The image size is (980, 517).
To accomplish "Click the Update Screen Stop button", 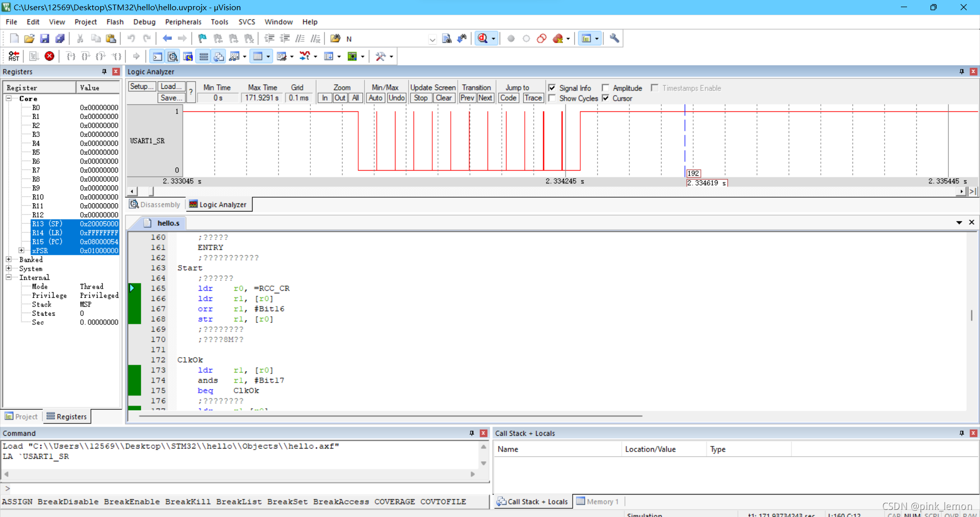I will click(421, 98).
